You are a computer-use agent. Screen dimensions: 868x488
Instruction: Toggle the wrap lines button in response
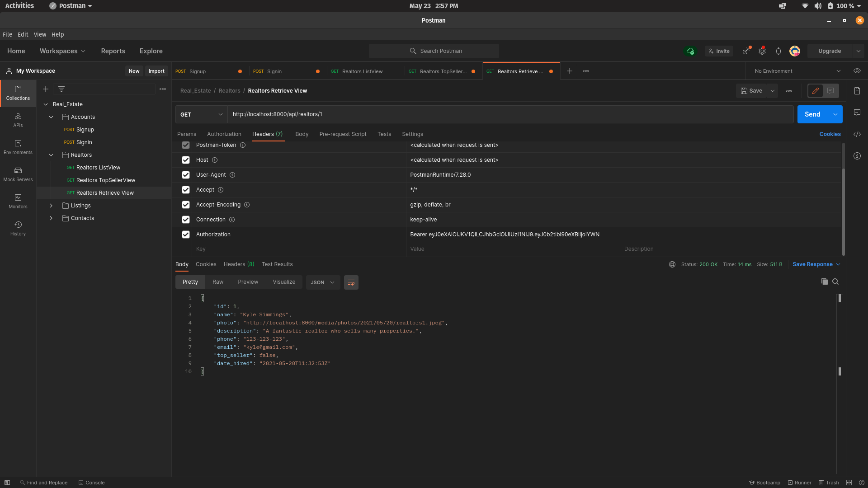(351, 282)
